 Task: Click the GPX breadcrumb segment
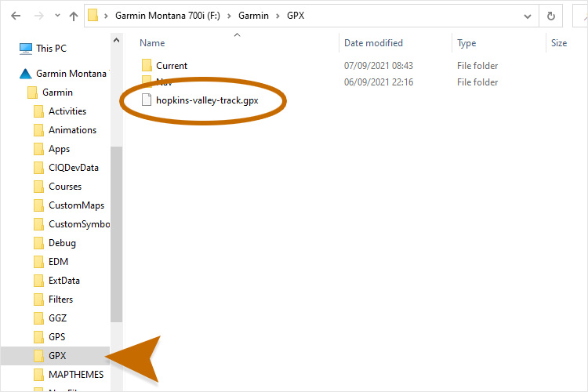pyautogui.click(x=296, y=16)
